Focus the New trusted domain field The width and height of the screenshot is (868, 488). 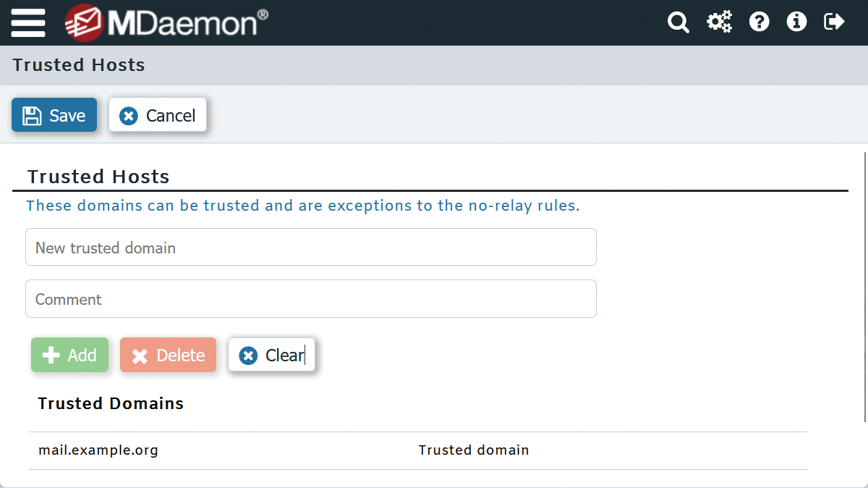click(x=311, y=247)
